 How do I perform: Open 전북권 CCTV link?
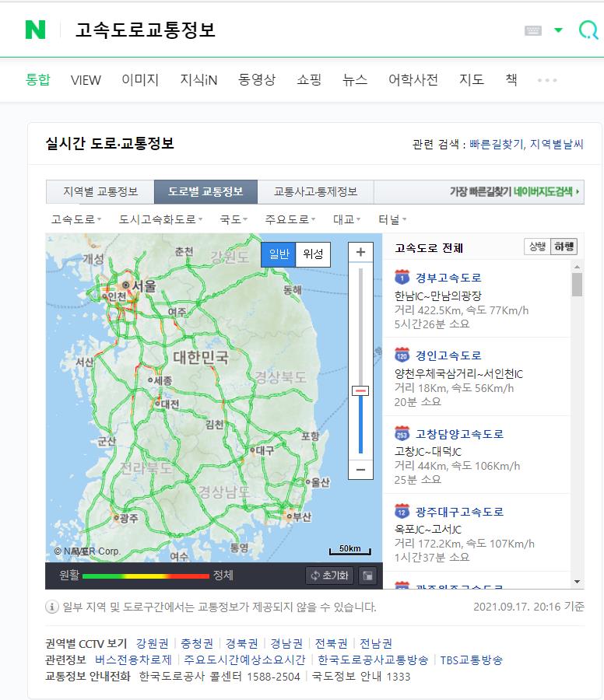(x=331, y=643)
